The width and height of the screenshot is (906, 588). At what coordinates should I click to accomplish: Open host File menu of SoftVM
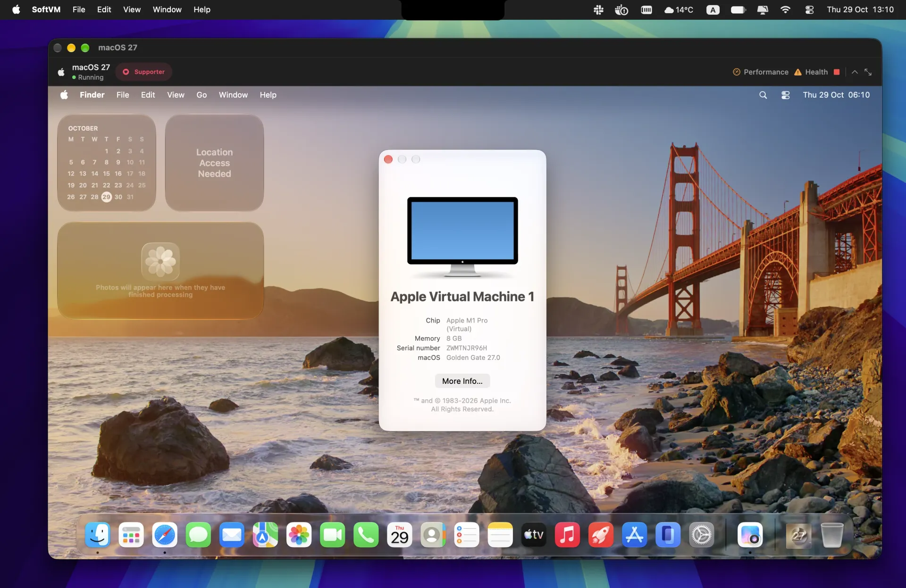coord(79,9)
